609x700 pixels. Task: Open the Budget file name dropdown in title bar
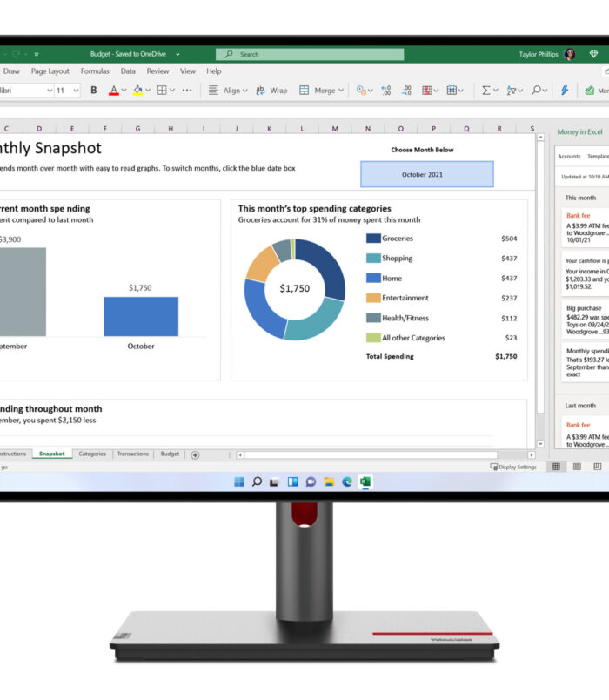click(177, 54)
